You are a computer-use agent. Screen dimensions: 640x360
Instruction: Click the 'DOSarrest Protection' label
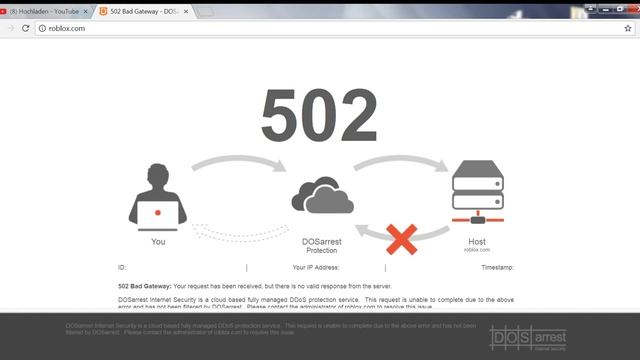[322, 246]
